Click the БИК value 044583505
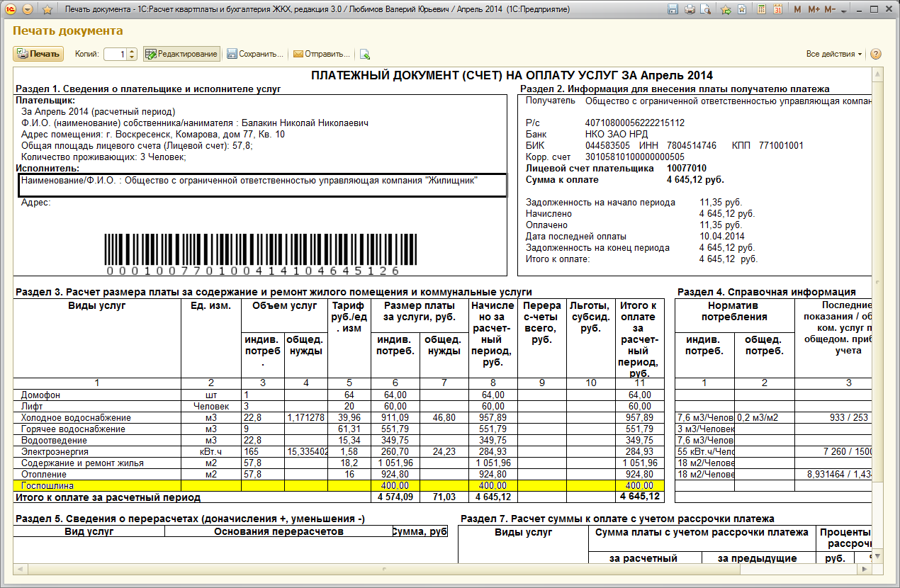The image size is (900, 588). coord(609,145)
